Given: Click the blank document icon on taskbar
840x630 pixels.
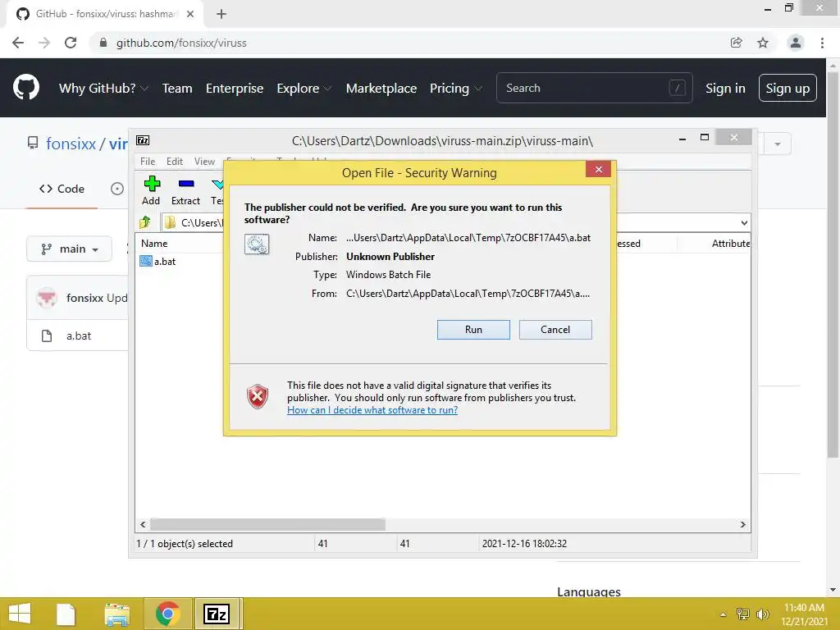Looking at the screenshot, I should point(66,614).
